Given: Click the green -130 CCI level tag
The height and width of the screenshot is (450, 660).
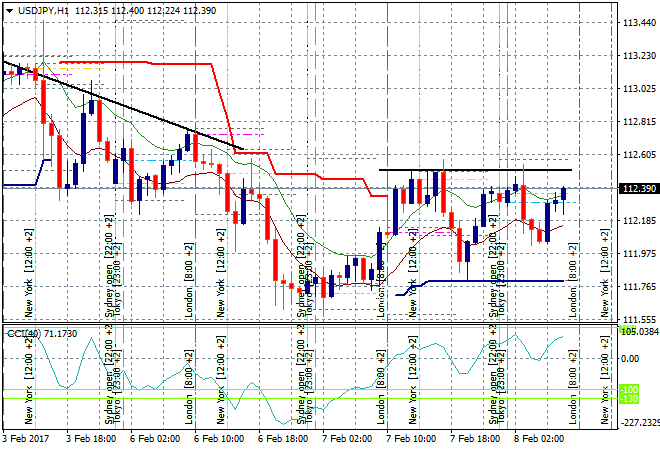Looking at the screenshot, I should point(629,398).
